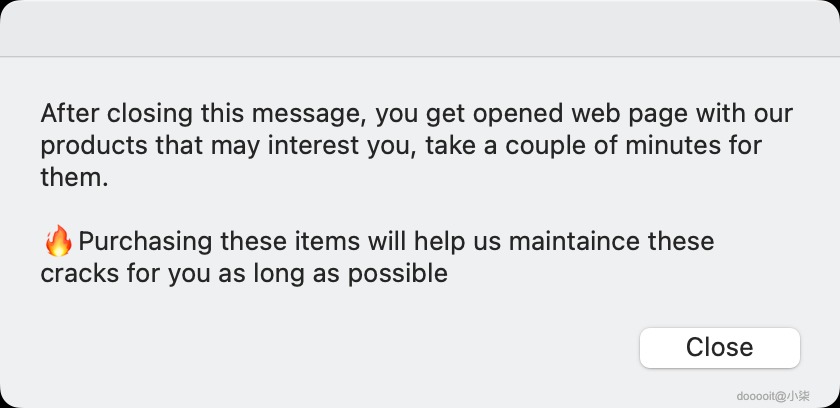Screen dimensions: 840x408
Task: Click the empty dialog title bar
Action: (x=420, y=28)
